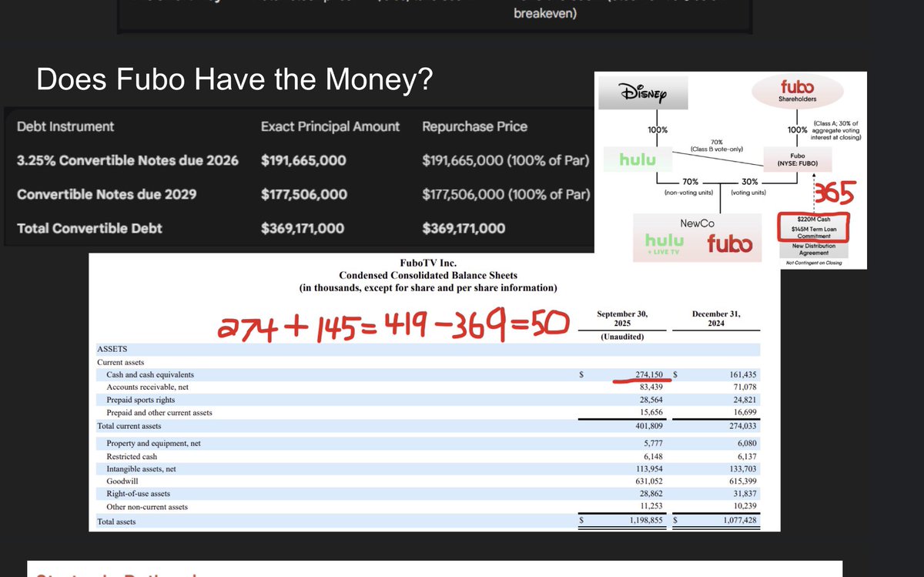
Task: Select the December 31, 2024 column header
Action: [716, 317]
